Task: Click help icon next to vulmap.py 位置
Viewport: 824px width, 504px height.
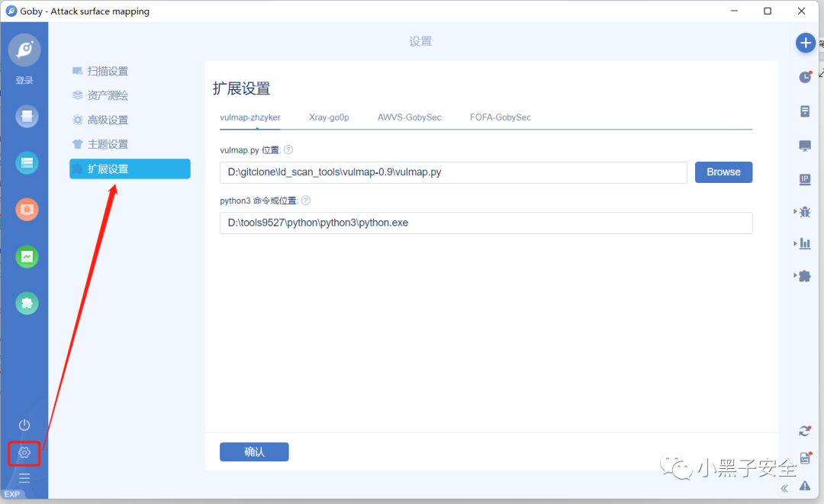Action: tap(288, 149)
